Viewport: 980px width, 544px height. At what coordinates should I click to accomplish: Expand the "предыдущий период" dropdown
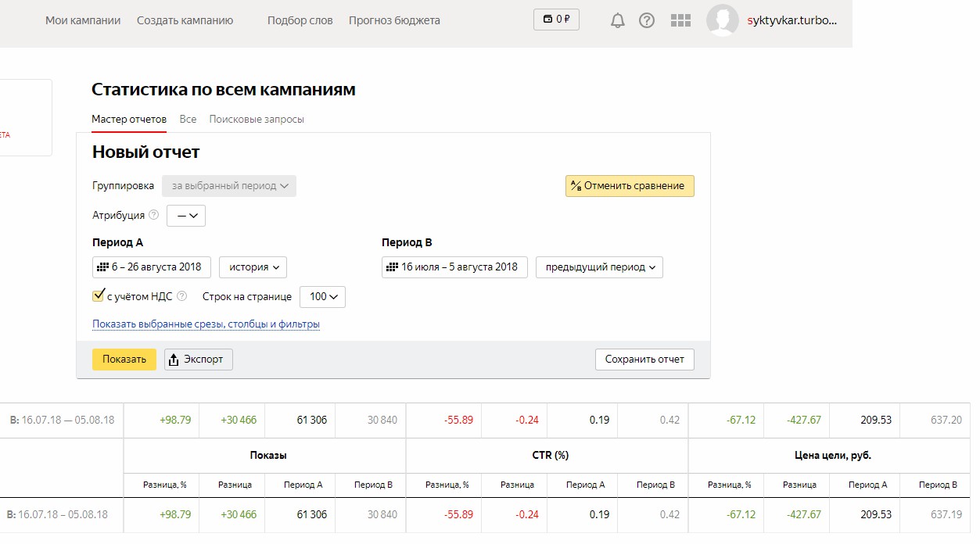point(599,267)
